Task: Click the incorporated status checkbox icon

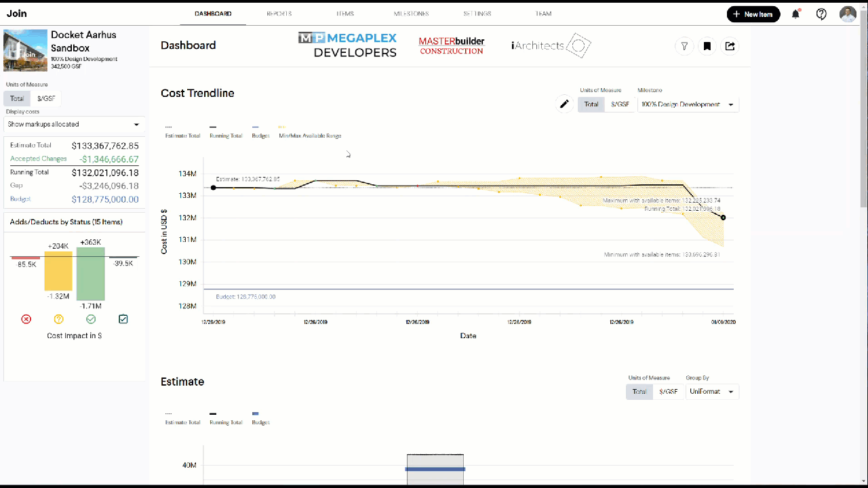Action: click(x=123, y=319)
